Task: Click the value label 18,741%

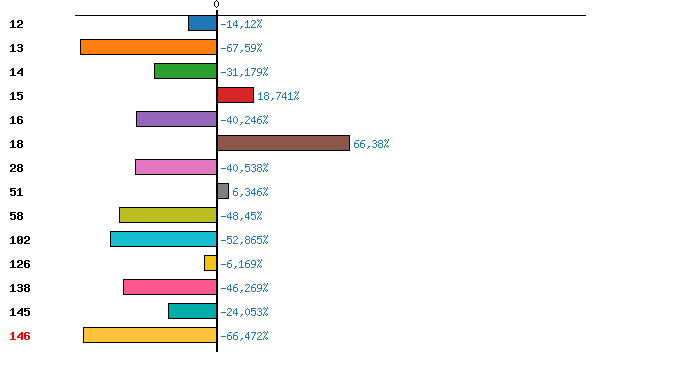Action: click(278, 96)
